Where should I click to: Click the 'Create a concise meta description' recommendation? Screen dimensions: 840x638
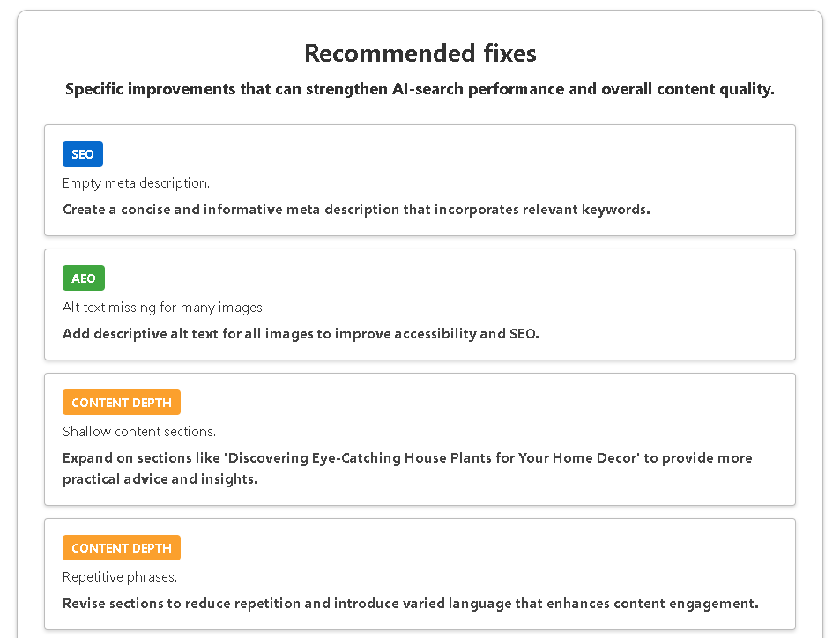pos(356,210)
